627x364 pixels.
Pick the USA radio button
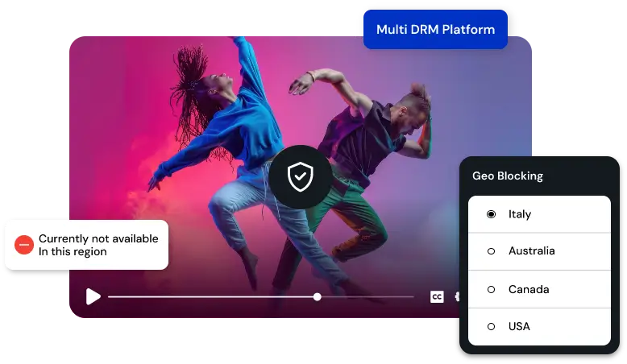[x=491, y=326]
